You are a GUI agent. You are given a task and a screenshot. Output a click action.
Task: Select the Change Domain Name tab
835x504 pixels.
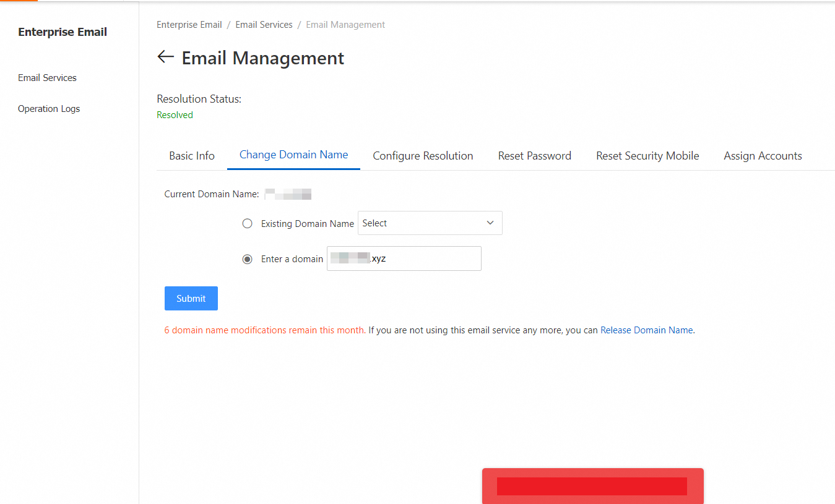tap(293, 155)
